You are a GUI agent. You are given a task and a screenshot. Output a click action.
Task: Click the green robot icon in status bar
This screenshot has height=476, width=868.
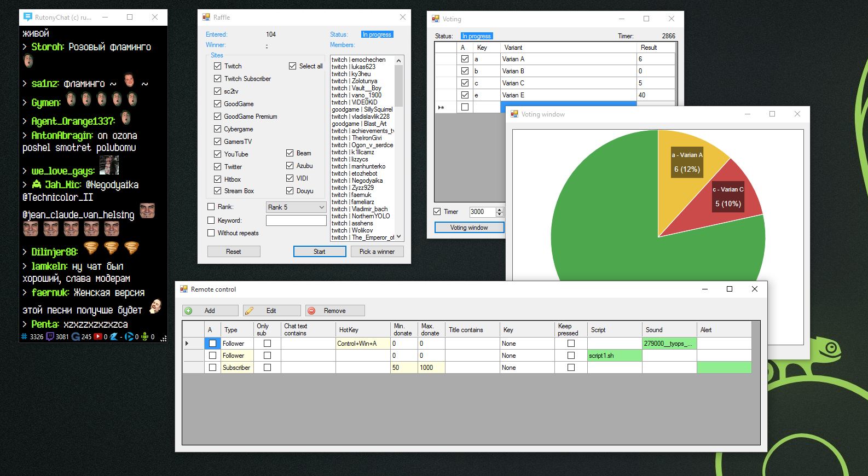[x=145, y=336]
